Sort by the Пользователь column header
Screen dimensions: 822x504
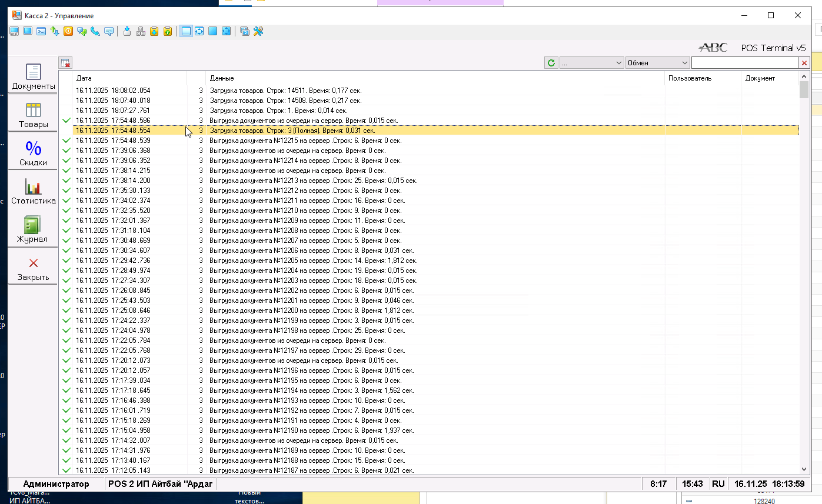tap(703, 78)
